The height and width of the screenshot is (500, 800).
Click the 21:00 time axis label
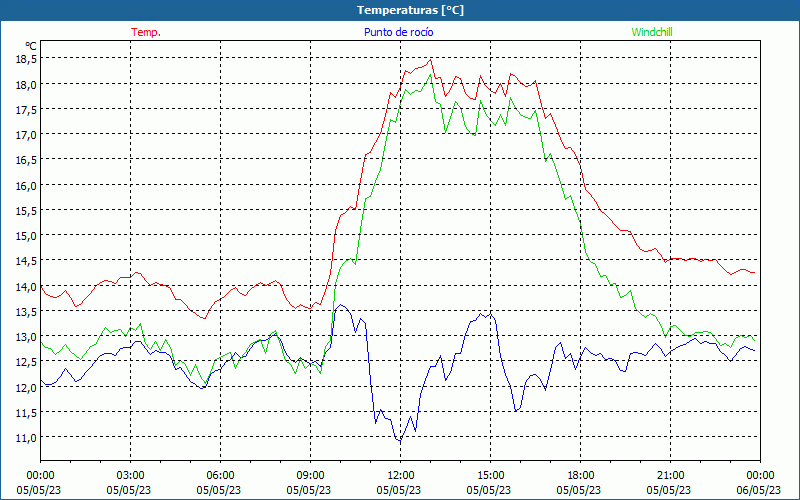tap(670, 476)
